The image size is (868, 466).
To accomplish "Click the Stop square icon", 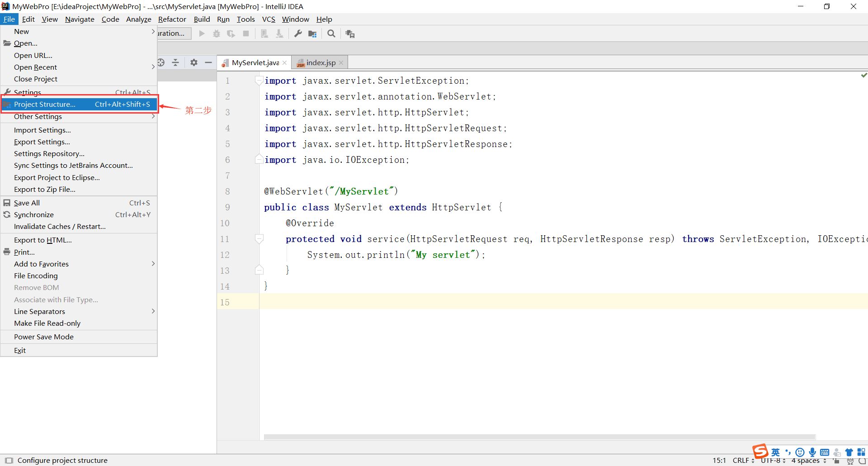I will pos(246,33).
